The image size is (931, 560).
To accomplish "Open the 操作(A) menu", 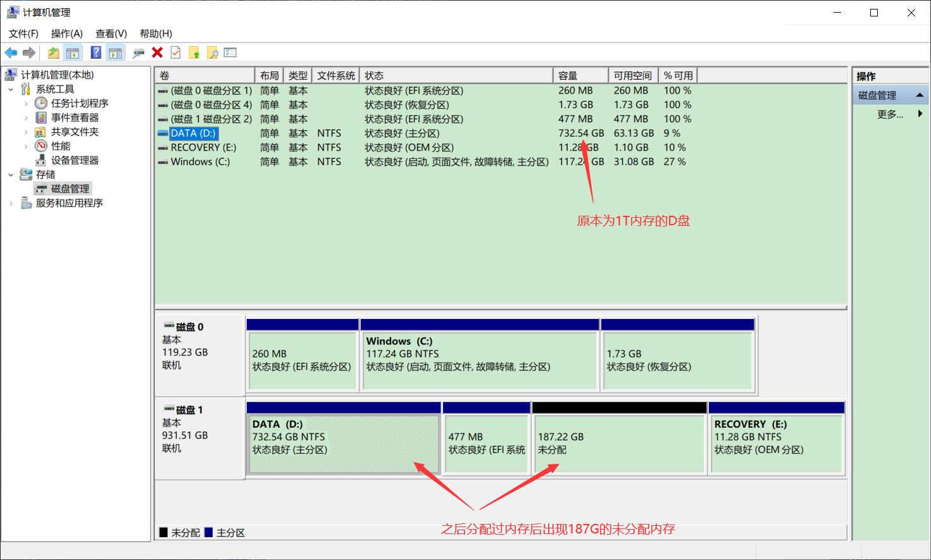I will pyautogui.click(x=66, y=34).
